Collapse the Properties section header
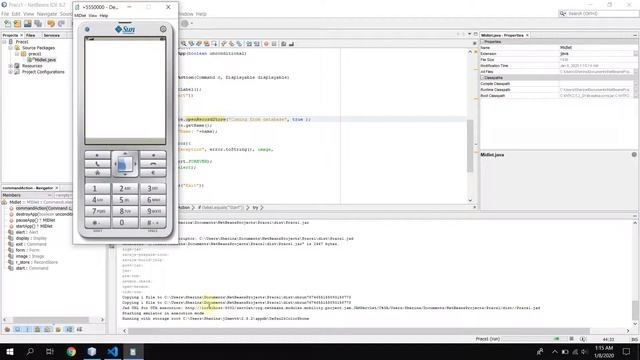Screen dimensions: 640x360 [483, 42]
